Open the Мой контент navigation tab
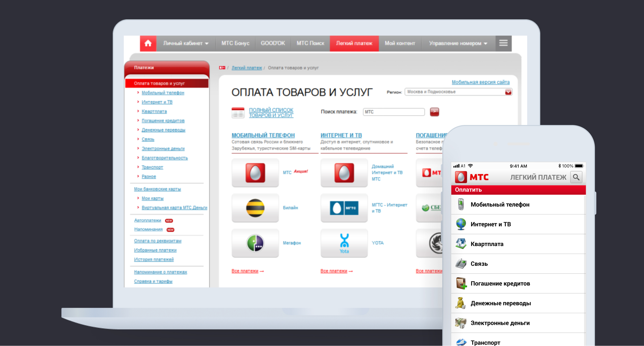The height and width of the screenshot is (346, 644). coord(400,43)
